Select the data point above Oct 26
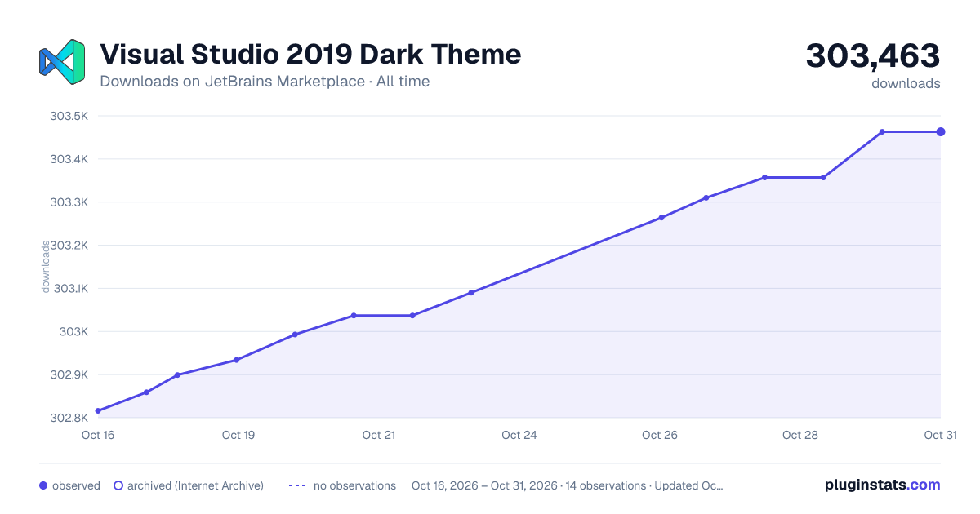This screenshot has height=514, width=980. tap(661, 218)
